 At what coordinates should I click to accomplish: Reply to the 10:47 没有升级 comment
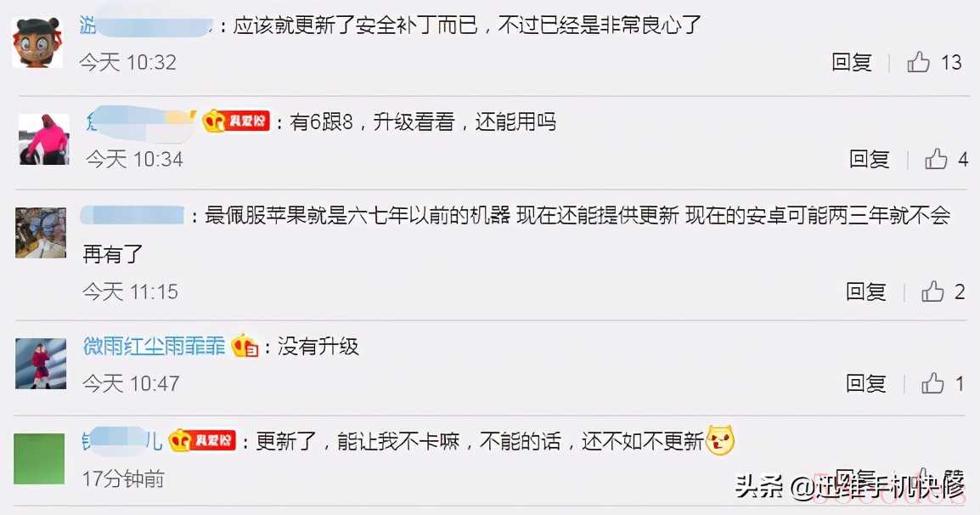[x=865, y=383]
